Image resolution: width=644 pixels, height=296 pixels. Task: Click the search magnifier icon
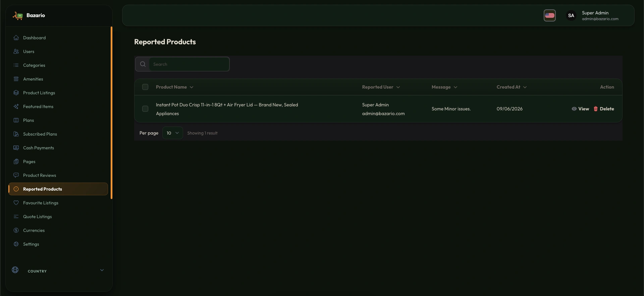click(x=143, y=64)
